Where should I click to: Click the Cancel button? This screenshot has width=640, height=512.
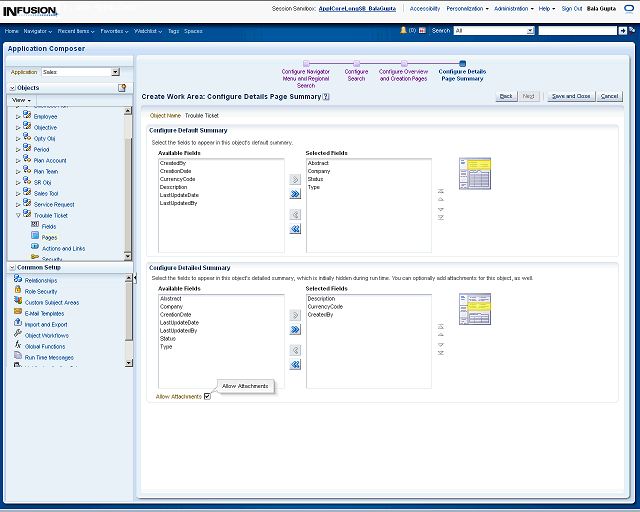coord(609,96)
